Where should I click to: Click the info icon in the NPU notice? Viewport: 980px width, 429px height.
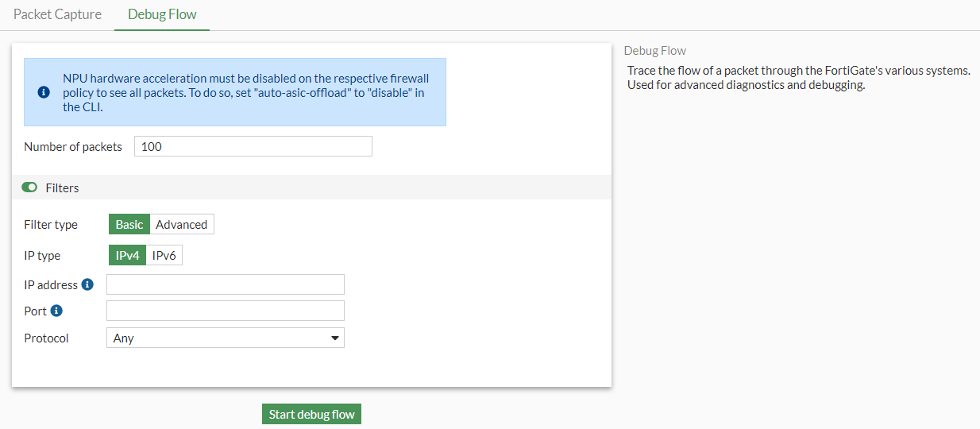44,92
